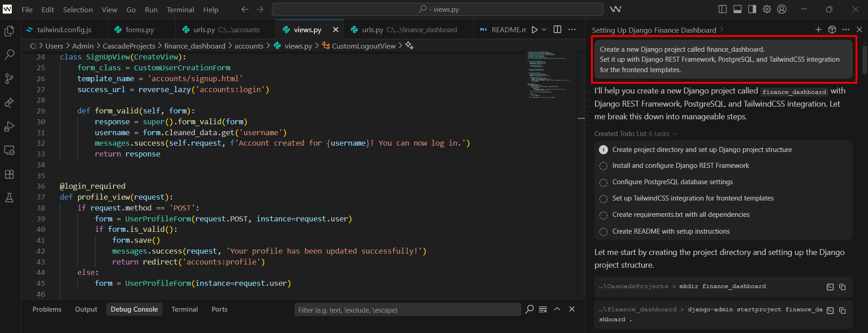Click the views.py command search box

437,9
